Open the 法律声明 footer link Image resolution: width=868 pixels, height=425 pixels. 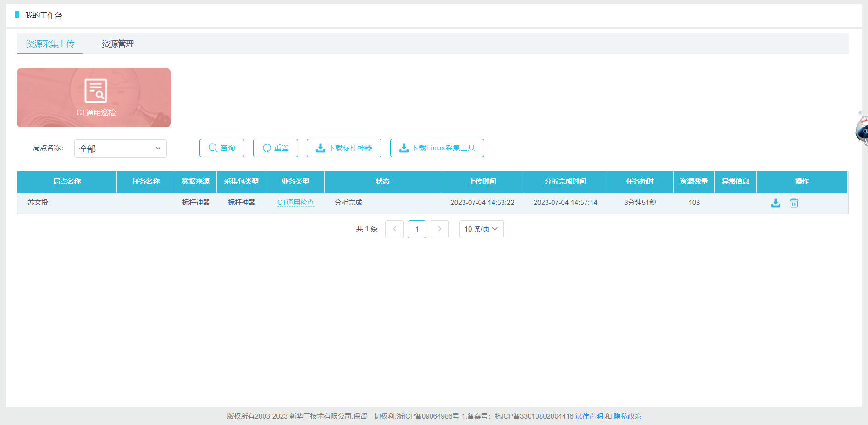coord(589,416)
